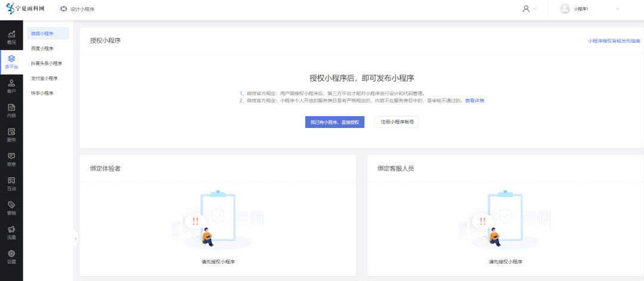Click the clipboard illustration in 绑定体验者 card
644x281 pixels.
[x=218, y=220]
